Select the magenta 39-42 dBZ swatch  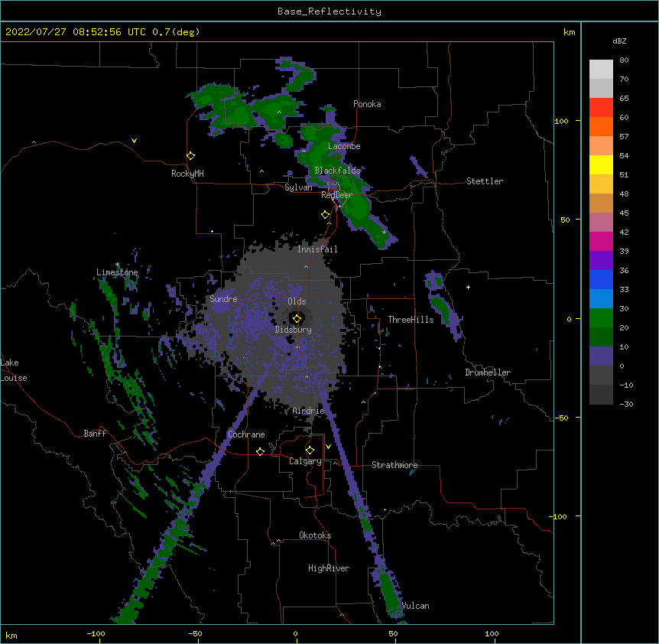coord(601,241)
